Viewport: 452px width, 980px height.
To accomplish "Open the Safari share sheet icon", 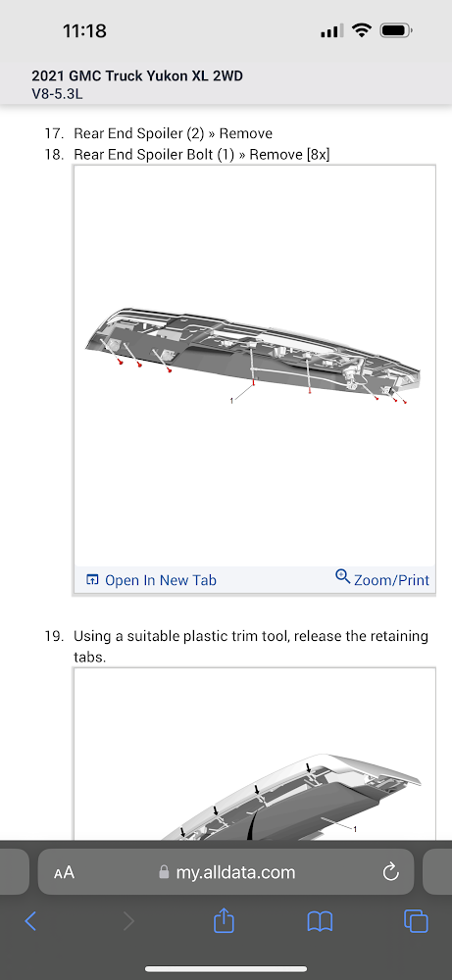I will point(224,919).
